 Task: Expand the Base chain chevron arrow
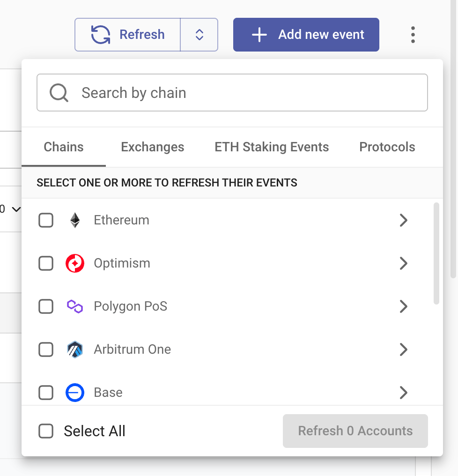[x=403, y=393]
